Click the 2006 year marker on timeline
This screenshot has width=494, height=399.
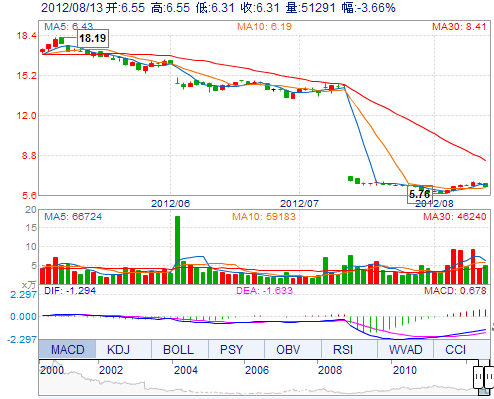[257, 370]
